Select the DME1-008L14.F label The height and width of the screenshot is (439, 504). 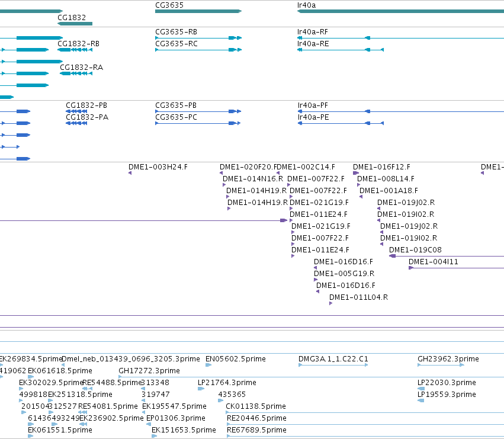click(386, 179)
